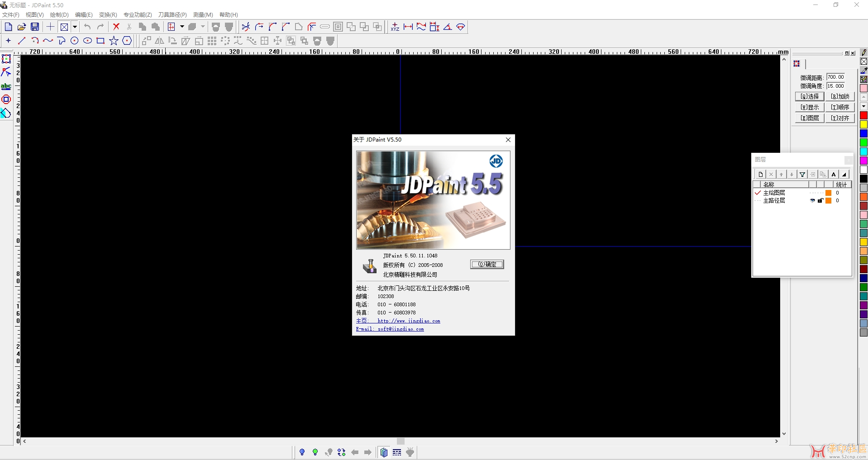The width and height of the screenshot is (868, 460).
Task: Click the [R]加锁 button
Action: tap(840, 96)
